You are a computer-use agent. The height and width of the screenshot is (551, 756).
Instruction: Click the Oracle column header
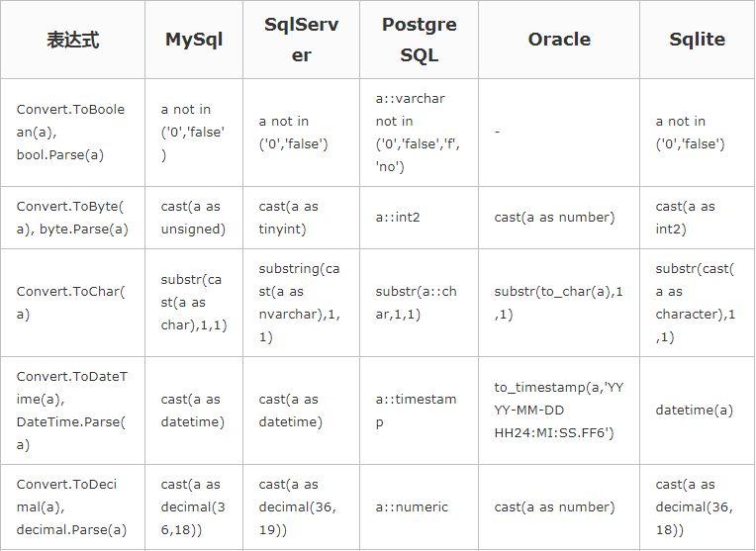click(x=559, y=40)
